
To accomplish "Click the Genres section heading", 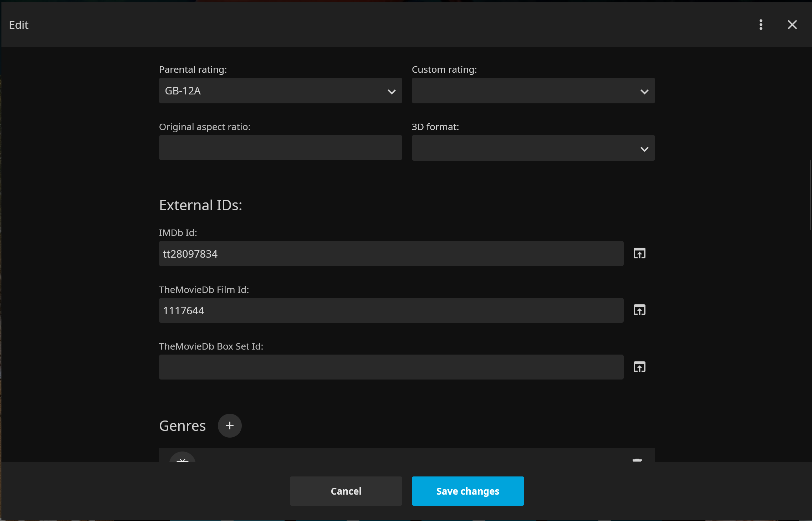I will (182, 426).
